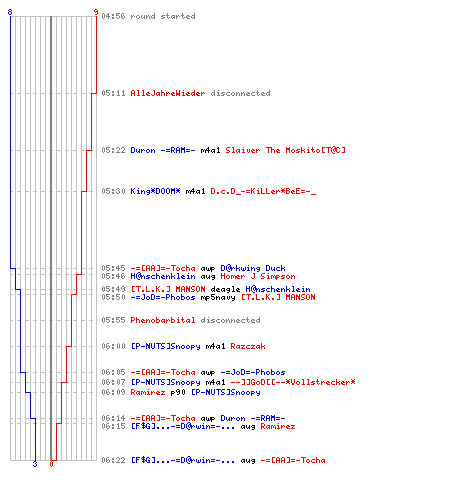This screenshot has width=450, height=500.
Task: Click blue team start count 8
Action: (10, 12)
